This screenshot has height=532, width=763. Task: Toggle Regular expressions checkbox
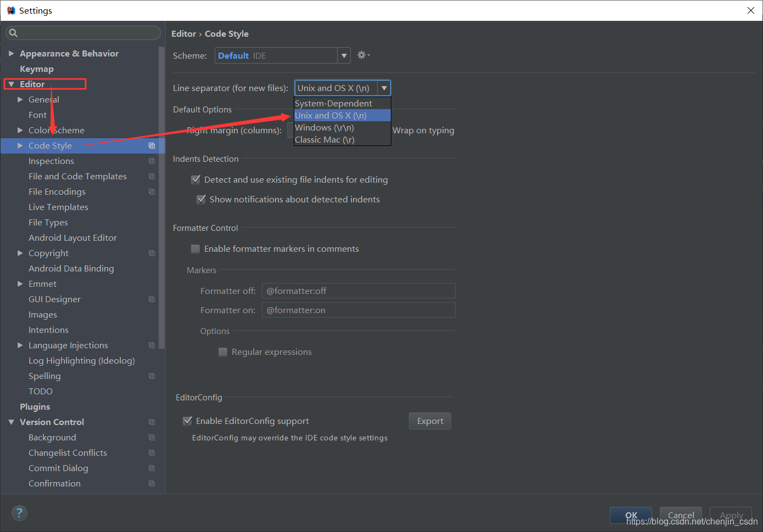(223, 352)
